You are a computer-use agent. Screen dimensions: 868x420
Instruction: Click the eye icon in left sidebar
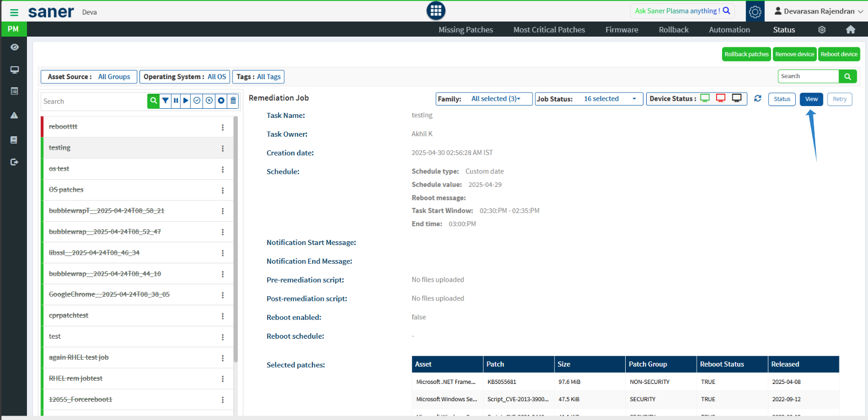(15, 47)
